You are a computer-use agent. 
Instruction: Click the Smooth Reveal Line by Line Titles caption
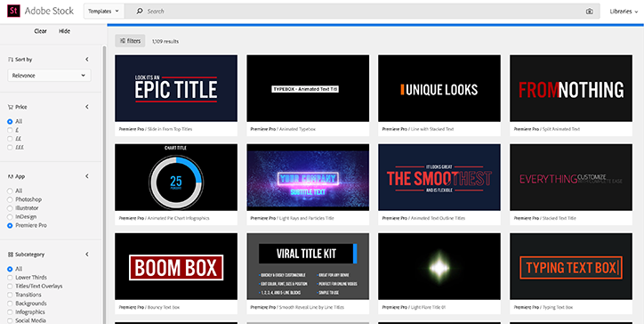click(311, 308)
